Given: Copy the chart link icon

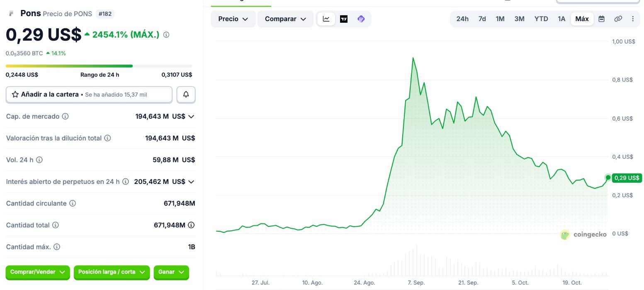Looking at the screenshot, I should pos(618,19).
